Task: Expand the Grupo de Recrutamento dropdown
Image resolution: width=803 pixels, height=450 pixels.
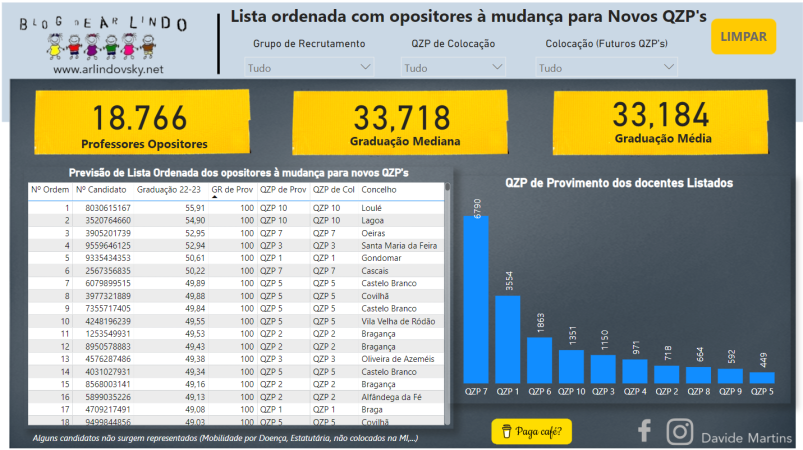Action: point(308,68)
